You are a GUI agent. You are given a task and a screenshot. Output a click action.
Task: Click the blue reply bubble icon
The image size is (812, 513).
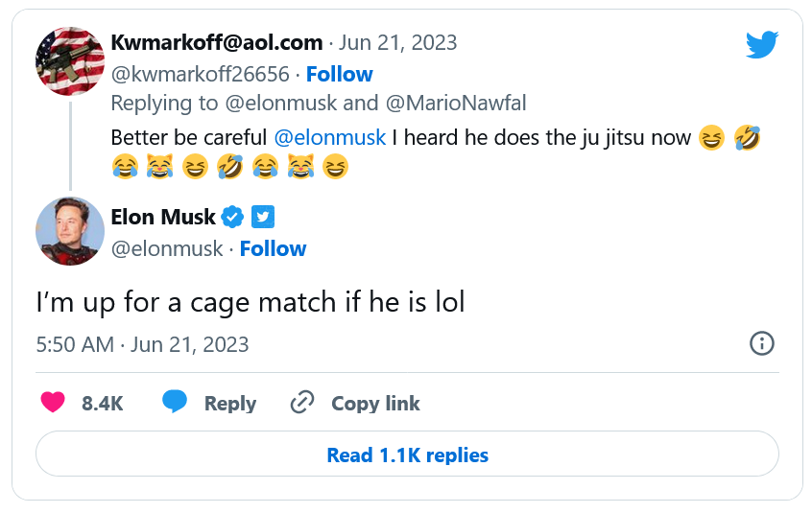(x=174, y=402)
